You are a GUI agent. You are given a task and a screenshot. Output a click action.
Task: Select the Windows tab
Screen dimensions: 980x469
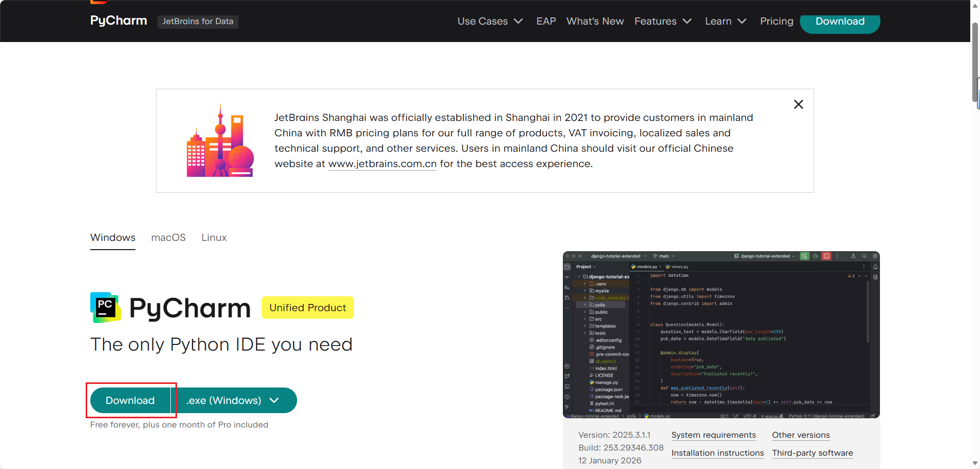(113, 238)
